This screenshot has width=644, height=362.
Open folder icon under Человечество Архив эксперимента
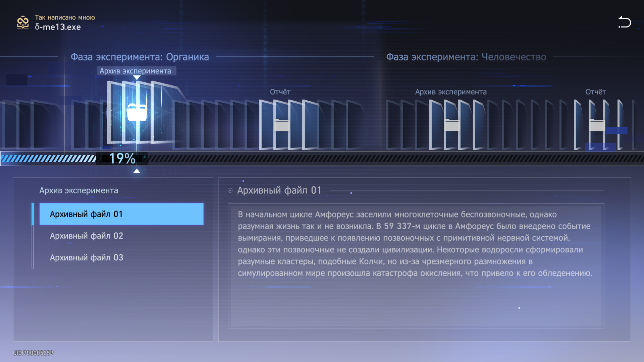pos(451,125)
